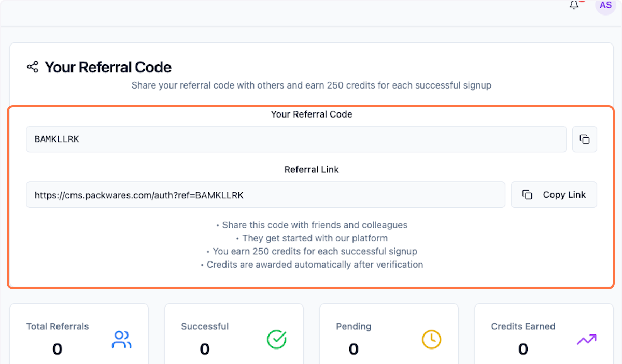Click the Total Referrals people icon

click(x=121, y=340)
